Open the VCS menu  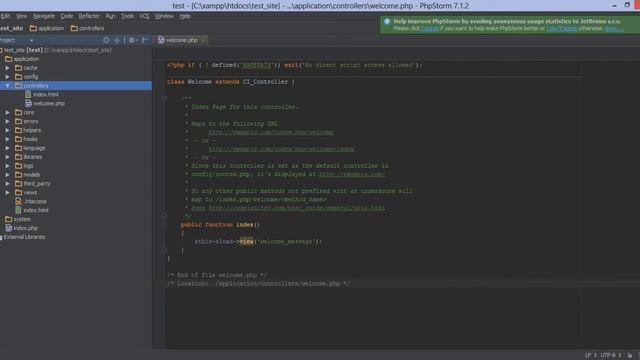(144, 16)
